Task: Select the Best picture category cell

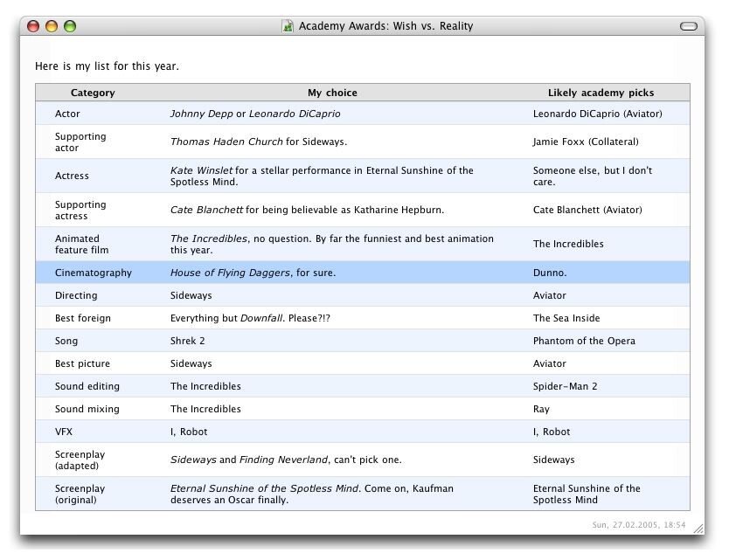Action: point(83,363)
